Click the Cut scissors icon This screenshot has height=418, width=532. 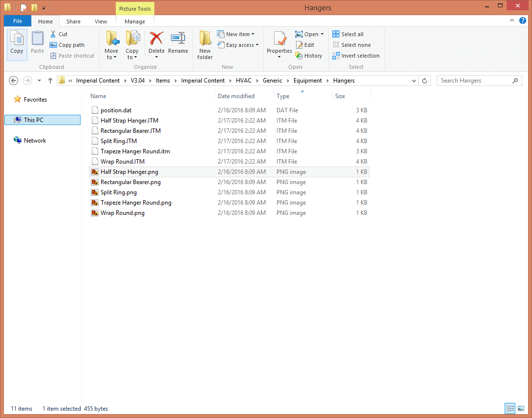click(53, 34)
